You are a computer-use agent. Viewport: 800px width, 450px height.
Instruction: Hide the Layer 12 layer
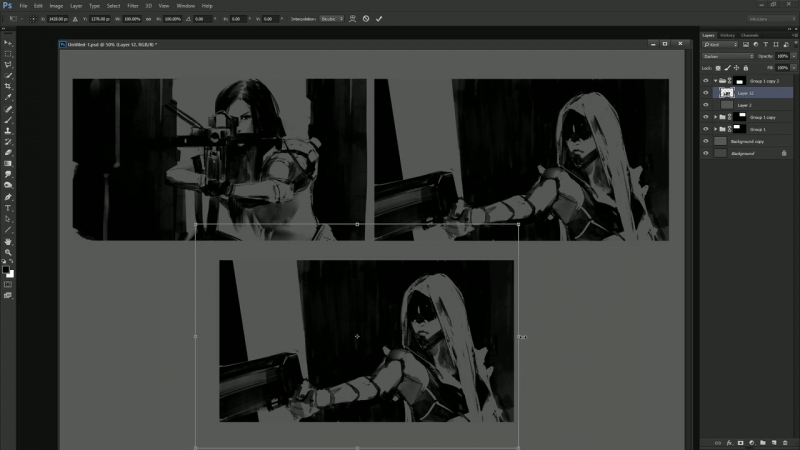click(x=706, y=92)
